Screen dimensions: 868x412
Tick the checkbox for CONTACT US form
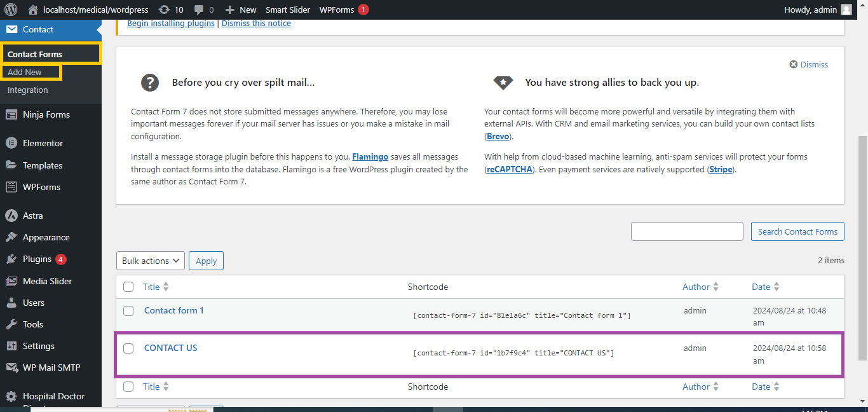(x=128, y=348)
